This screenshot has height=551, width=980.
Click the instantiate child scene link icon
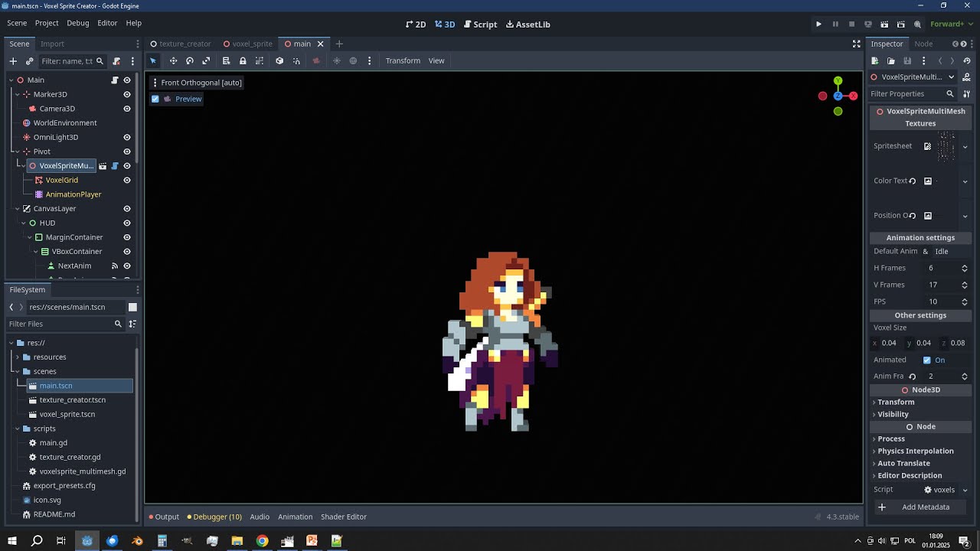pyautogui.click(x=29, y=61)
